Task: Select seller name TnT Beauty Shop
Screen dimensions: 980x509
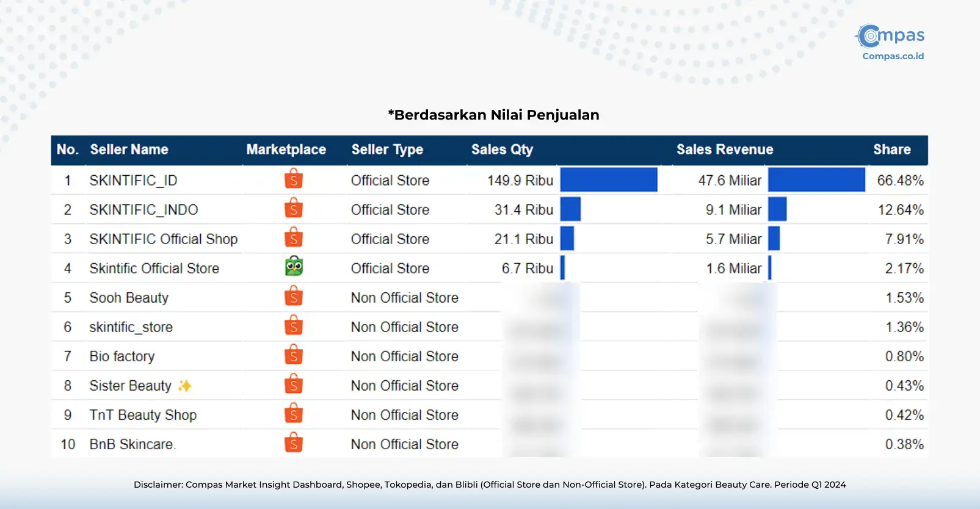Action: [x=143, y=415]
